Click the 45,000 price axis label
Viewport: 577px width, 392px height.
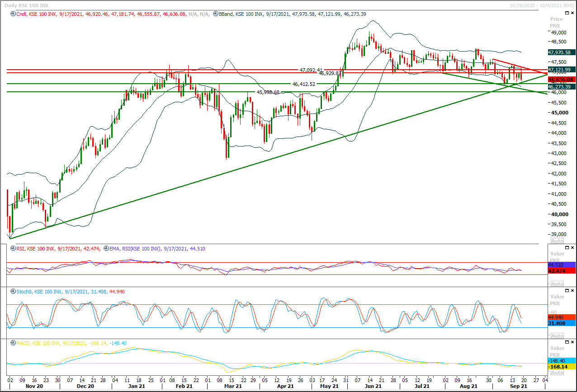[558, 113]
